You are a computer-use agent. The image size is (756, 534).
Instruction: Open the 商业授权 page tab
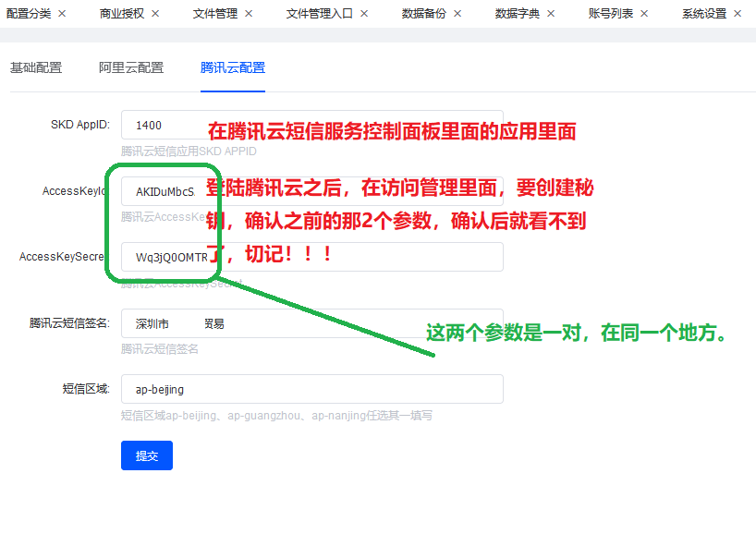click(122, 14)
